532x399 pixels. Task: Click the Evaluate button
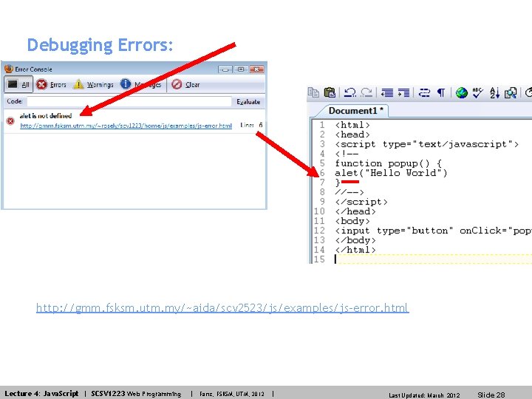248,102
